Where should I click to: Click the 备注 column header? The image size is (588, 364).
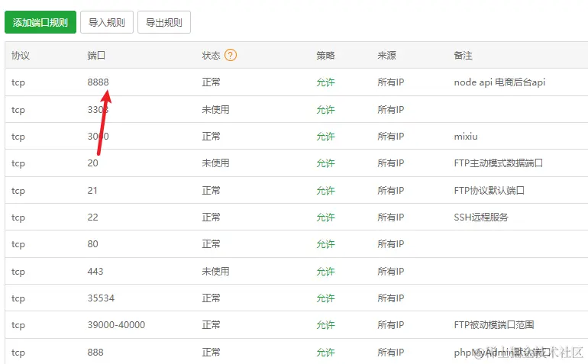[x=463, y=56]
